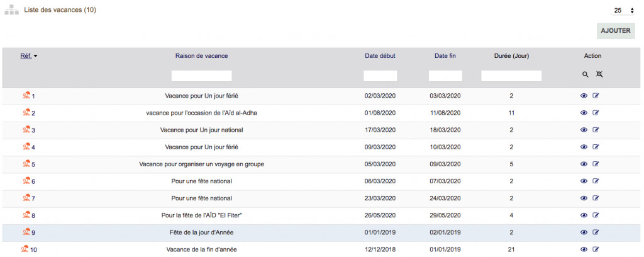The width and height of the screenshot is (644, 257).
Task: View Fête de la jour d'Année entry
Action: (584, 232)
